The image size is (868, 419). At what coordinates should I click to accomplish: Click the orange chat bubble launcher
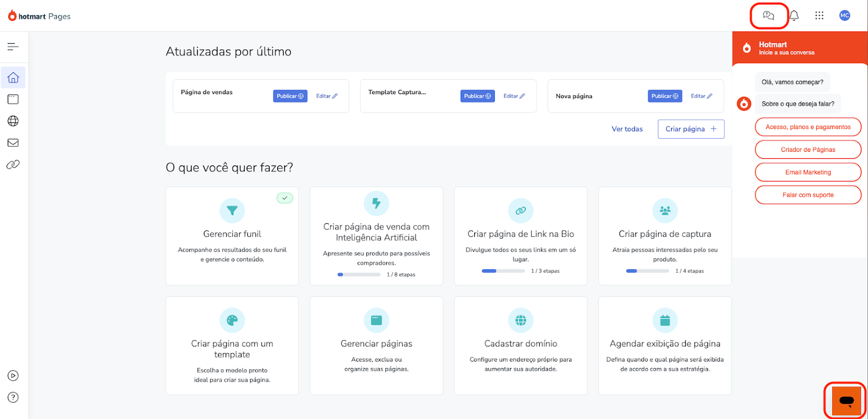846,401
